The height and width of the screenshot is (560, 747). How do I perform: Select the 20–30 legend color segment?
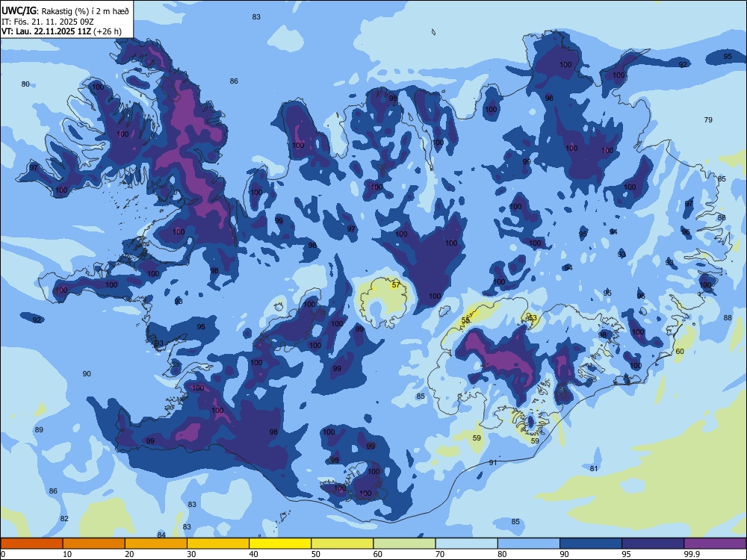pyautogui.click(x=156, y=544)
